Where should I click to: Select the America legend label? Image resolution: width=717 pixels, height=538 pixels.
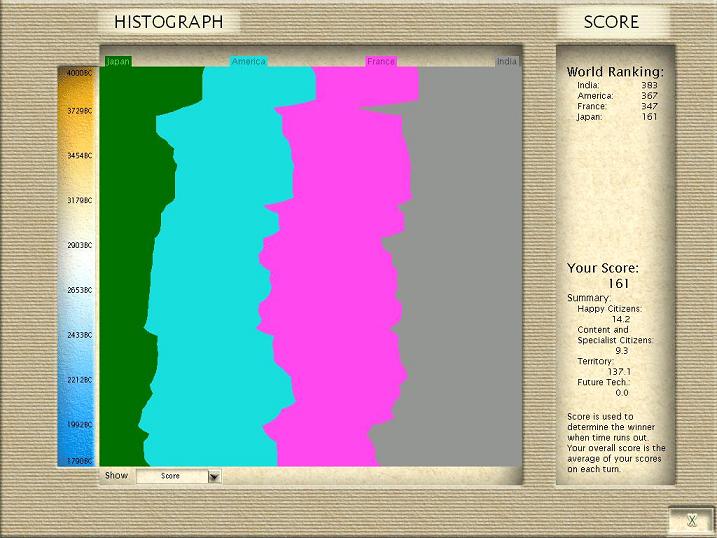(248, 61)
